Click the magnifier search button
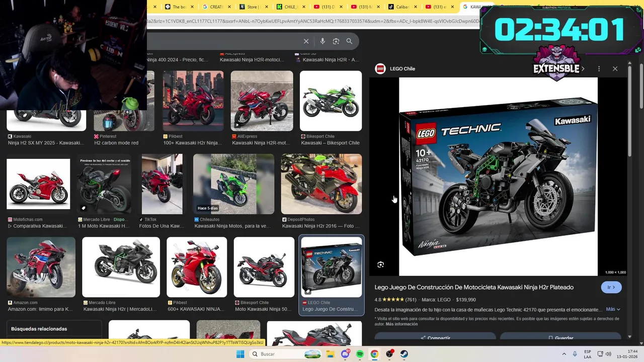Image resolution: width=644 pixels, height=362 pixels. (349, 41)
